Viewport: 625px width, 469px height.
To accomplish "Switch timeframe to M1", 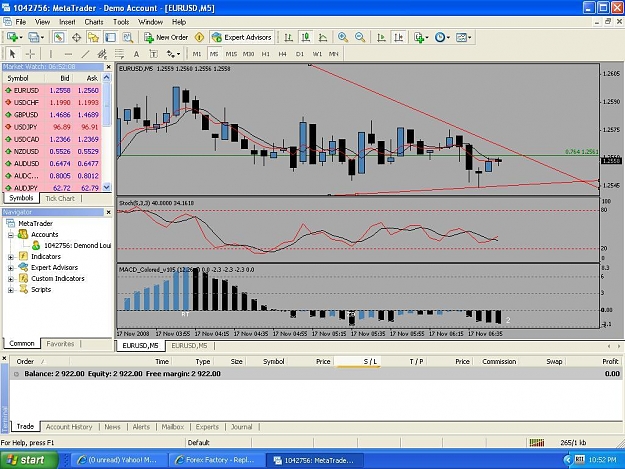I will (x=197, y=54).
